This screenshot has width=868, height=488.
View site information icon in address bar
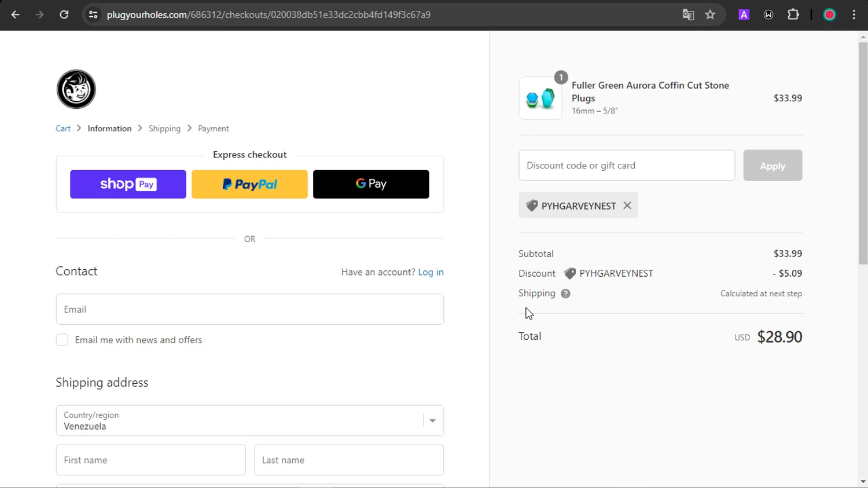pyautogui.click(x=93, y=14)
